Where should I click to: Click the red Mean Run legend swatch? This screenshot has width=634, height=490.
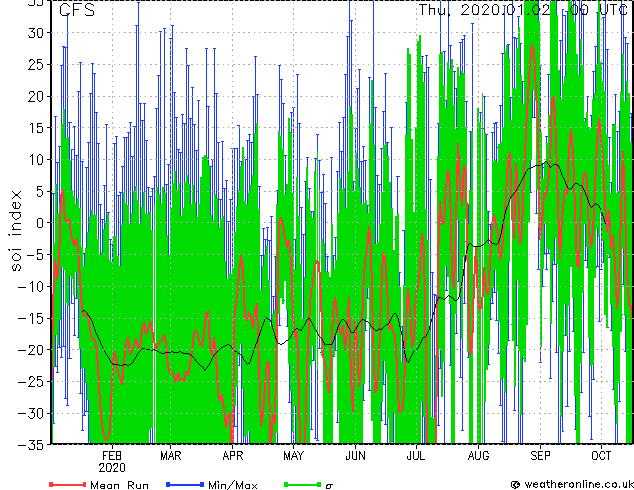68,484
